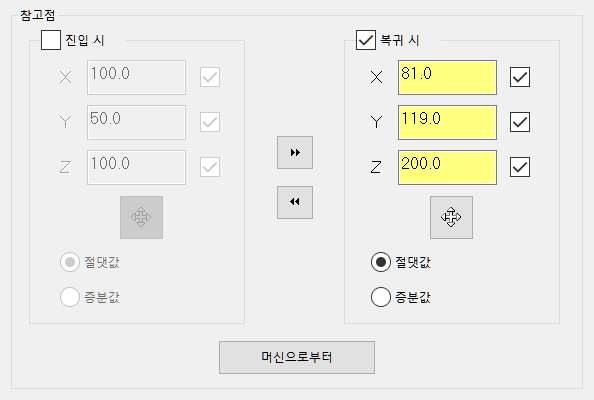This screenshot has width=594, height=400.
Task: Uncheck the 복귀 시 checkbox
Action: pos(366,40)
